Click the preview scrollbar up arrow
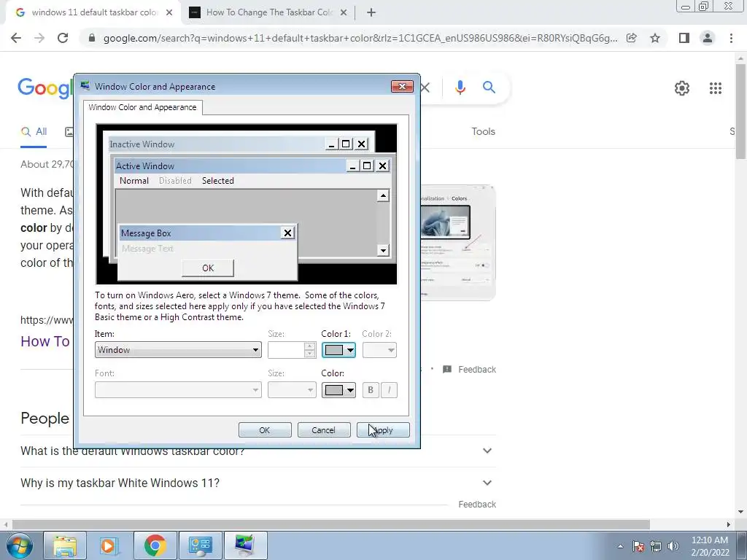This screenshot has width=747, height=560. 383,195
